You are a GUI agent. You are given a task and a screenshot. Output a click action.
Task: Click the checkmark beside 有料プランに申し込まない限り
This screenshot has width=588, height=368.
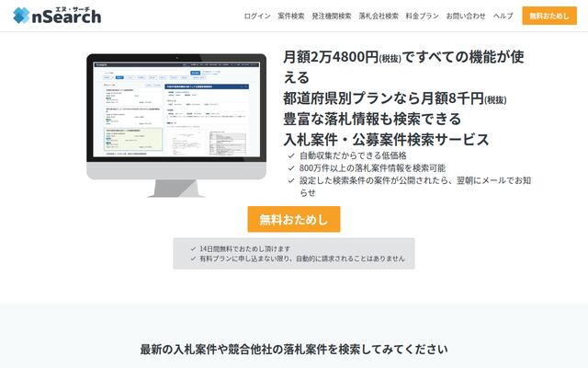(193, 259)
